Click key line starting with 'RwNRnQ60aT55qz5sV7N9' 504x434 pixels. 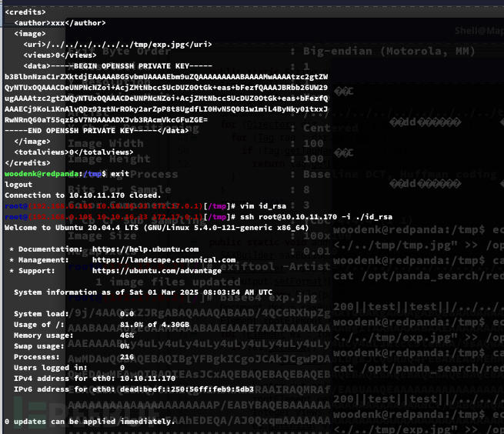click(106, 120)
